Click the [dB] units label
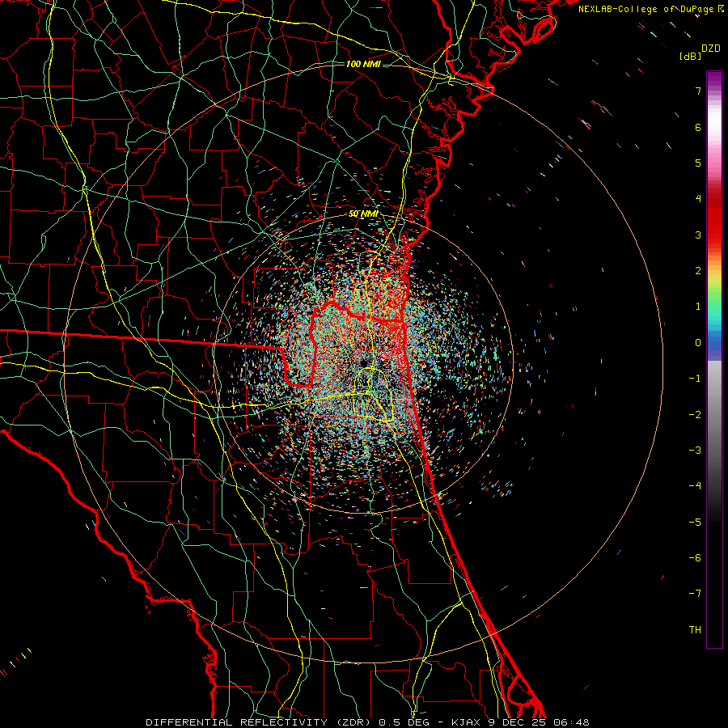This screenshot has width=728, height=728. pyautogui.click(x=690, y=56)
